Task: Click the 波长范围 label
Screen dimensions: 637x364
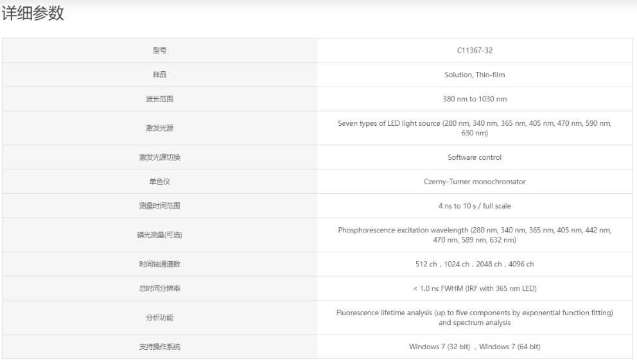Action: click(160, 99)
